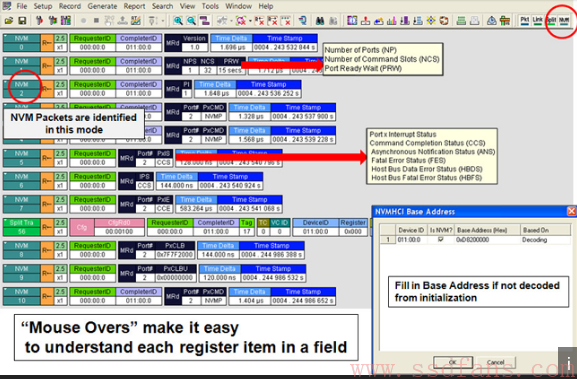Screen dimensions: 577x379
Task: Switch to Split transaction view level
Action: pos(551,20)
